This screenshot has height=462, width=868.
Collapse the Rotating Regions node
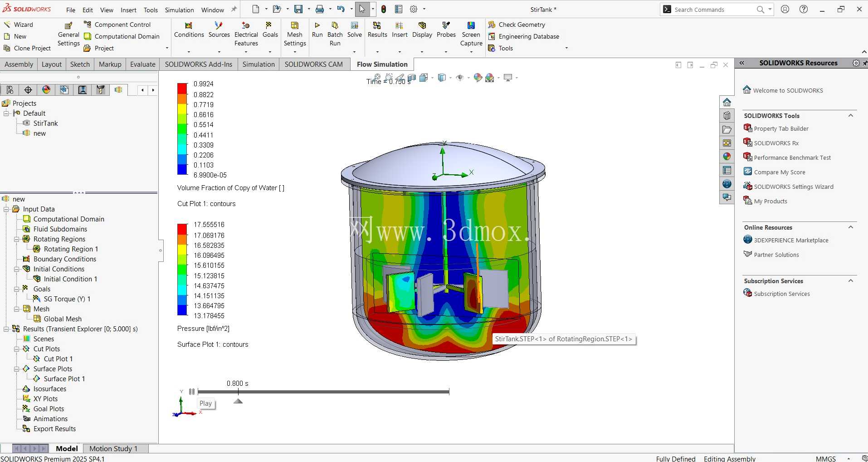click(17, 239)
